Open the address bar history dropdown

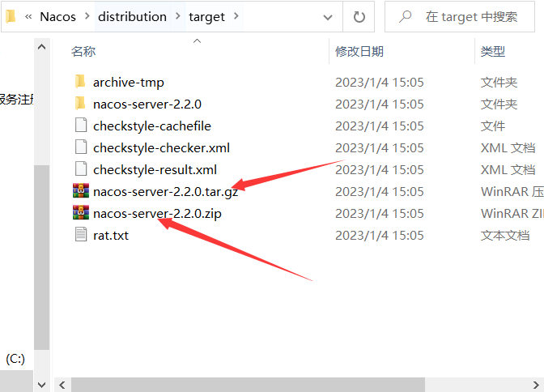[328, 17]
